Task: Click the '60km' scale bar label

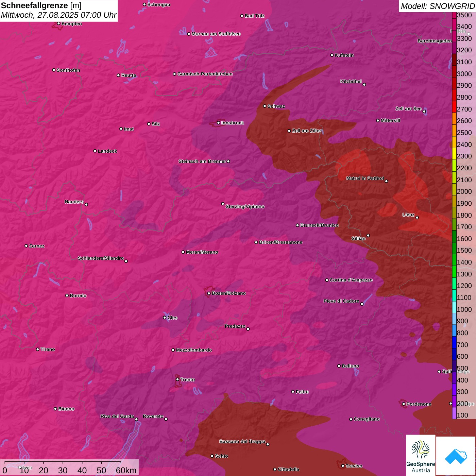Action: 126,471
